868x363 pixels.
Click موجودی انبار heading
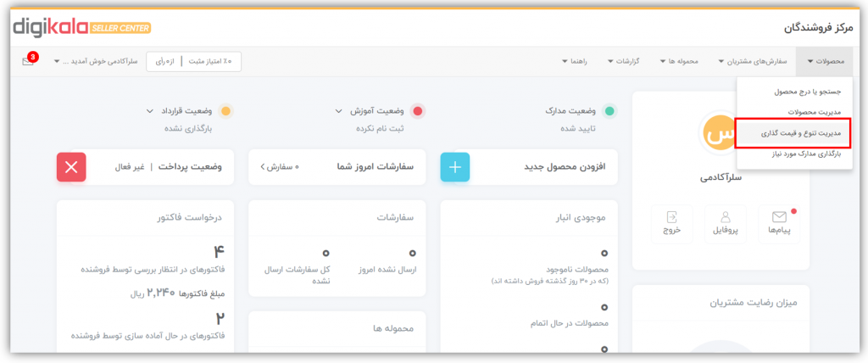[580, 218]
